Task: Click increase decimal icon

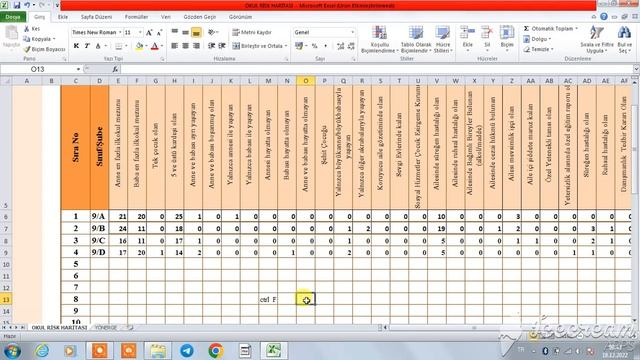Action: pyautogui.click(x=340, y=46)
